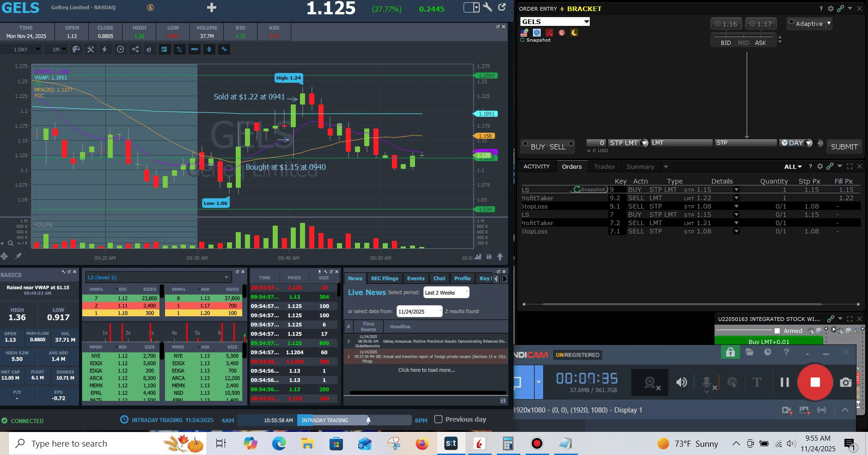Screen dimensions: 868x455
Task: Switch to the Trades tab
Action: point(604,166)
